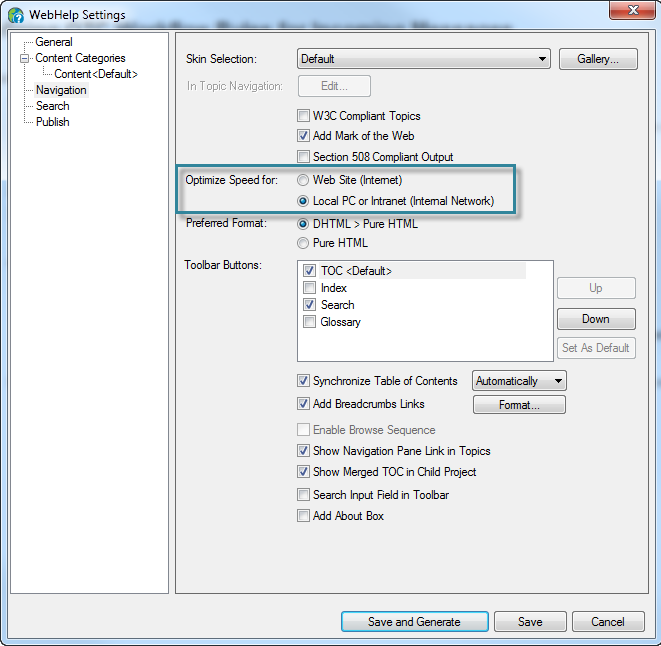The height and width of the screenshot is (646, 661).
Task: Uncheck TOC <Default> toolbar button
Action: point(309,271)
